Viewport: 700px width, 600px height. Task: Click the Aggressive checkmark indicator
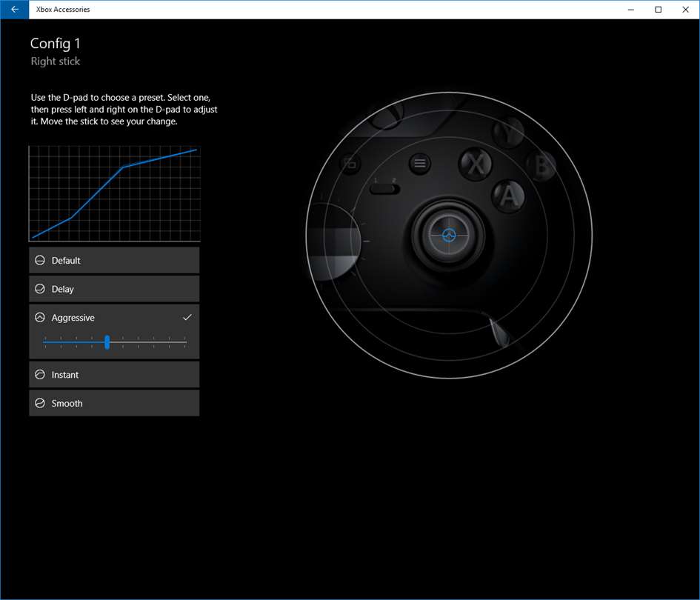click(187, 318)
